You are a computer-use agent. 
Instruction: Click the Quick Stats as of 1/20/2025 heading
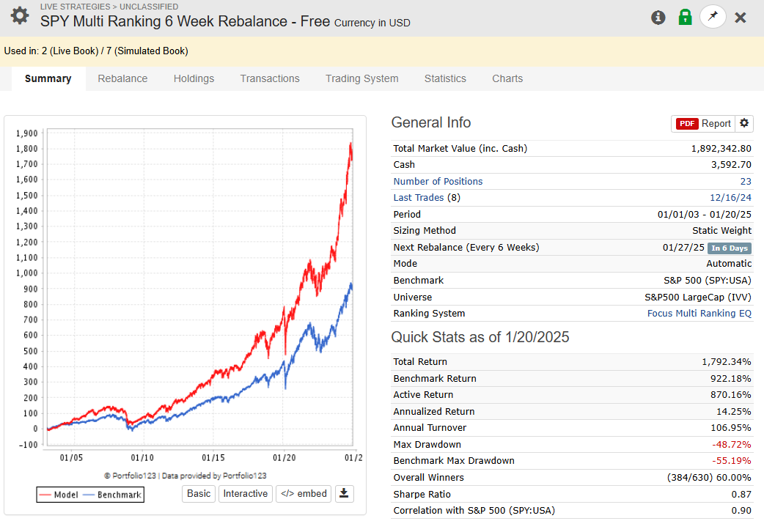(480, 337)
